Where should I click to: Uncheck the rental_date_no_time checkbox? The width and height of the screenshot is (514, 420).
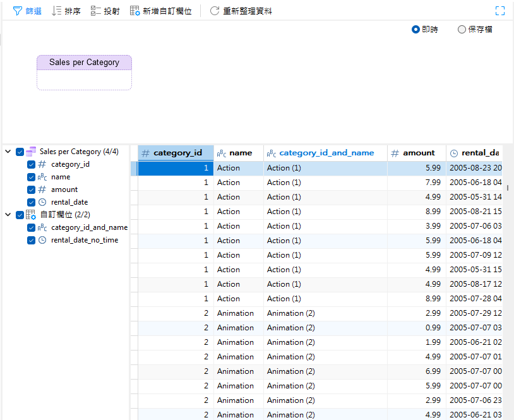(30, 240)
